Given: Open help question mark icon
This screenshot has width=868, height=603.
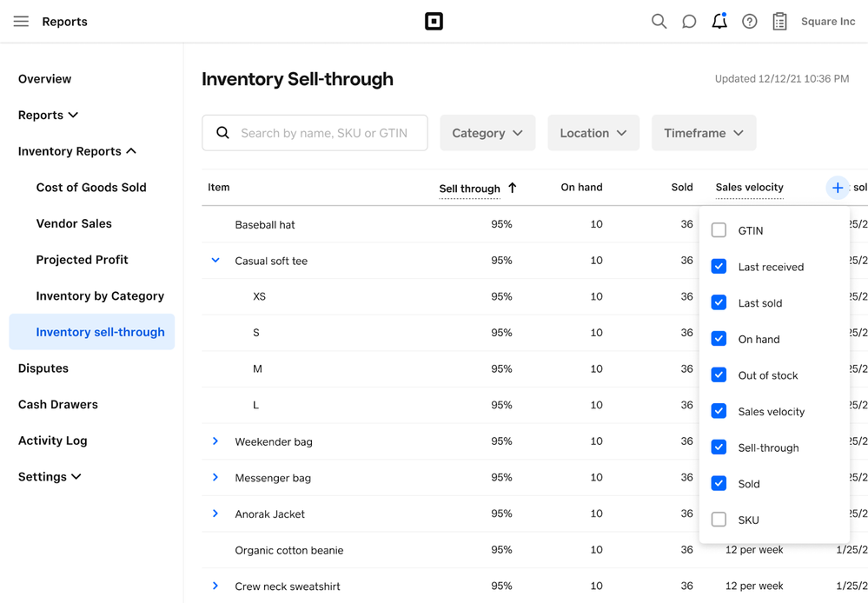Looking at the screenshot, I should pos(749,22).
